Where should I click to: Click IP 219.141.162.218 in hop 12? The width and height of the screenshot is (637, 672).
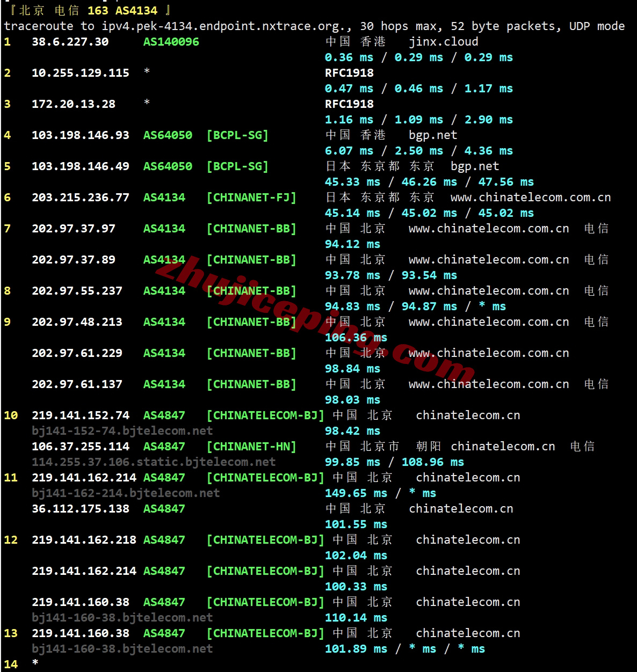pos(84,540)
